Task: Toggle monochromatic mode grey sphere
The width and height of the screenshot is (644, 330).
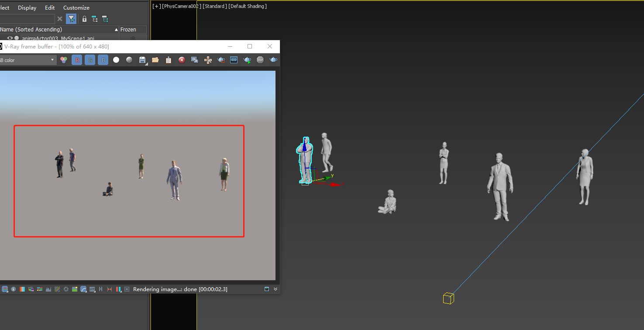Action: click(129, 60)
